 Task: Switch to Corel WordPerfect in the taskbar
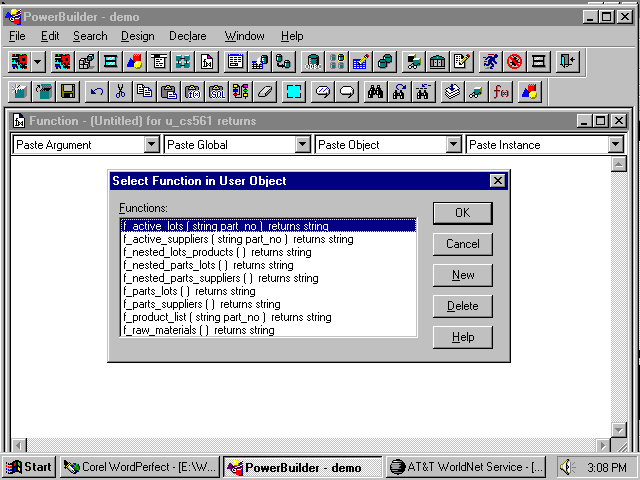pos(140,467)
